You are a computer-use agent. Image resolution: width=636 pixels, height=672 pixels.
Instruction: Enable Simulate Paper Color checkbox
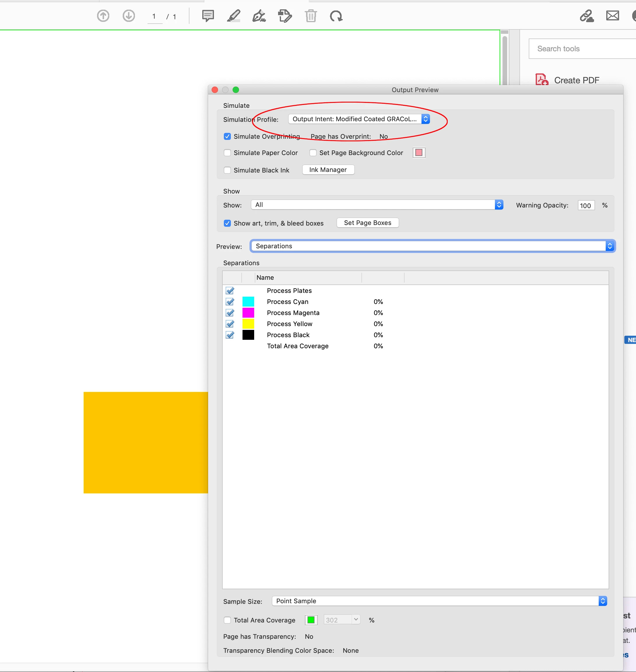coord(227,153)
